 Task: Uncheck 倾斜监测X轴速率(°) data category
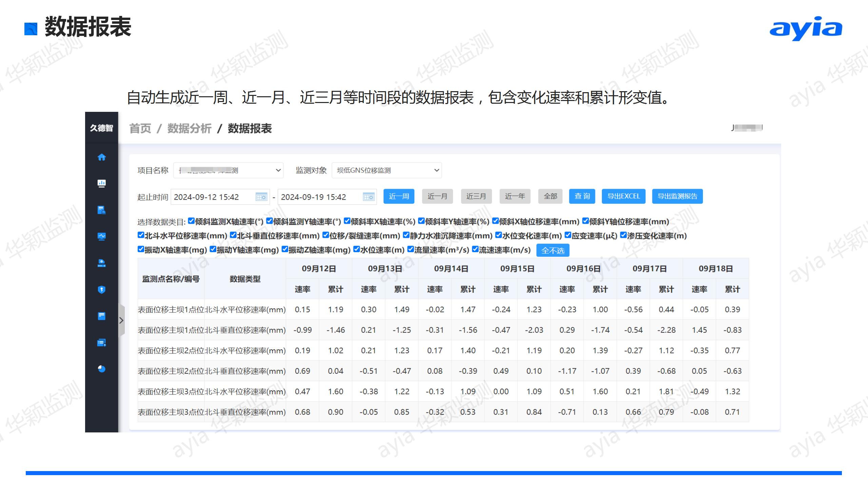coord(191,221)
